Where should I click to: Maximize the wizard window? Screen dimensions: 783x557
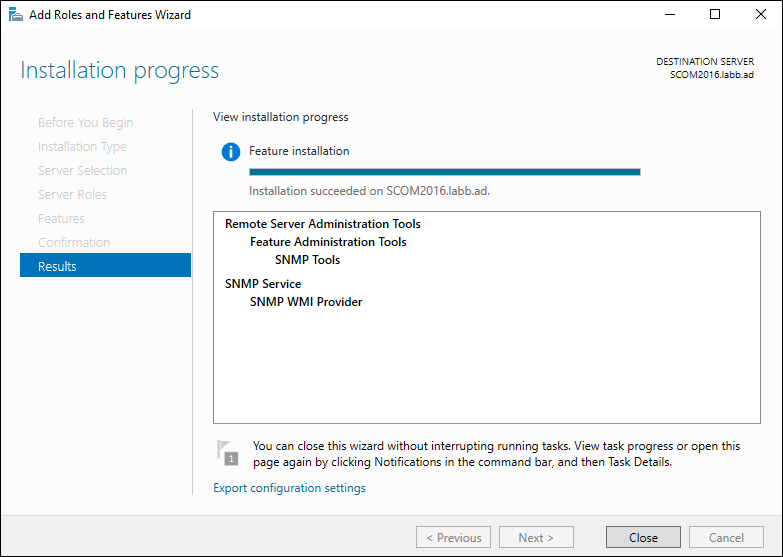[715, 14]
